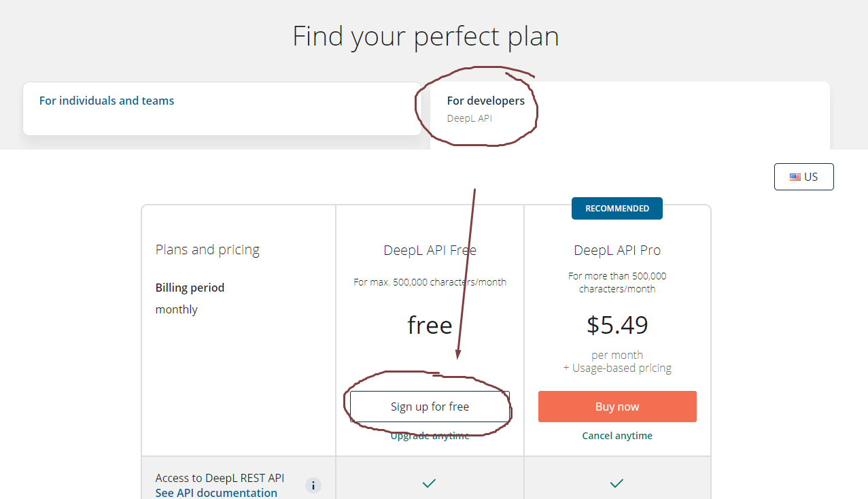Click the DeepL API Pro plan title
868x499 pixels.
(617, 250)
